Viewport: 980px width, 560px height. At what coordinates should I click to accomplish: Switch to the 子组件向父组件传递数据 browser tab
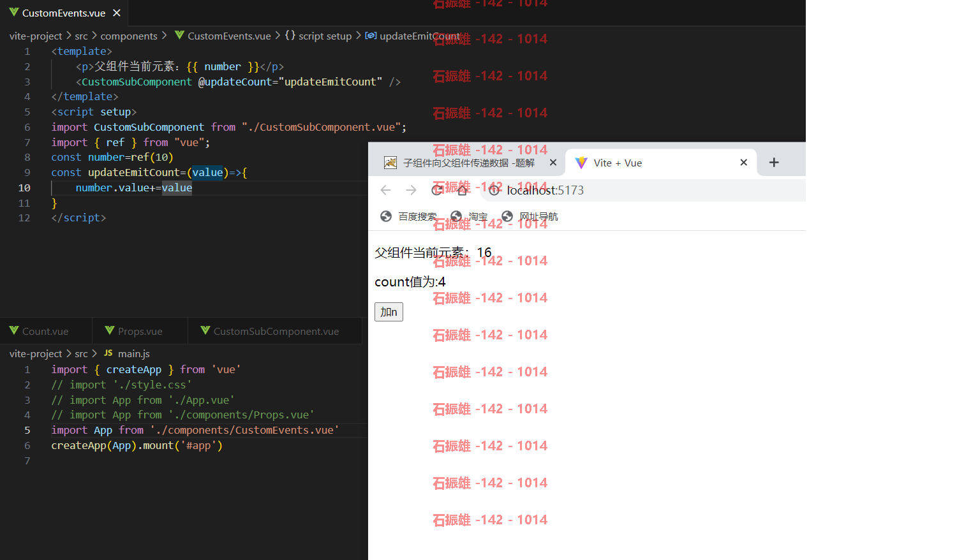[x=469, y=163]
